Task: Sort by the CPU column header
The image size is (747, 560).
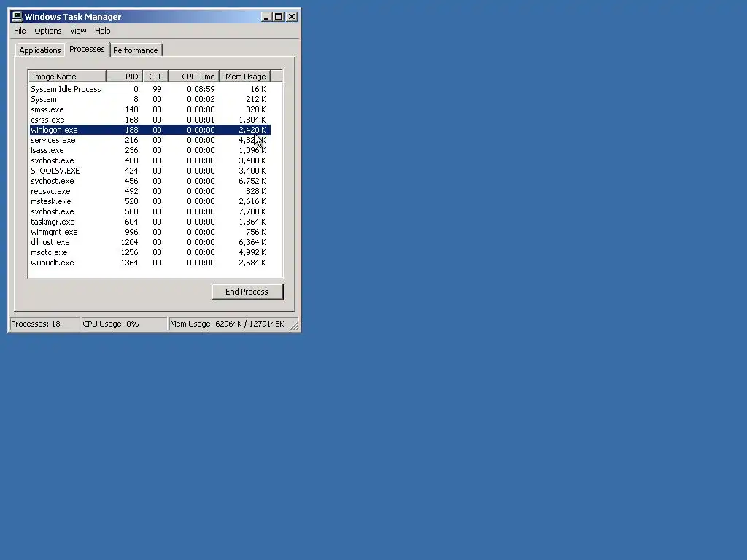Action: click(x=155, y=77)
